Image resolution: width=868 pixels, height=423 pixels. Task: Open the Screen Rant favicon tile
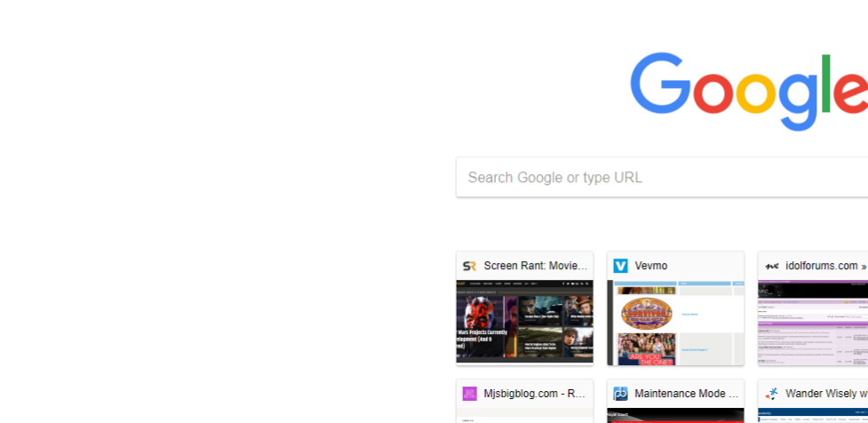pyautogui.click(x=469, y=267)
